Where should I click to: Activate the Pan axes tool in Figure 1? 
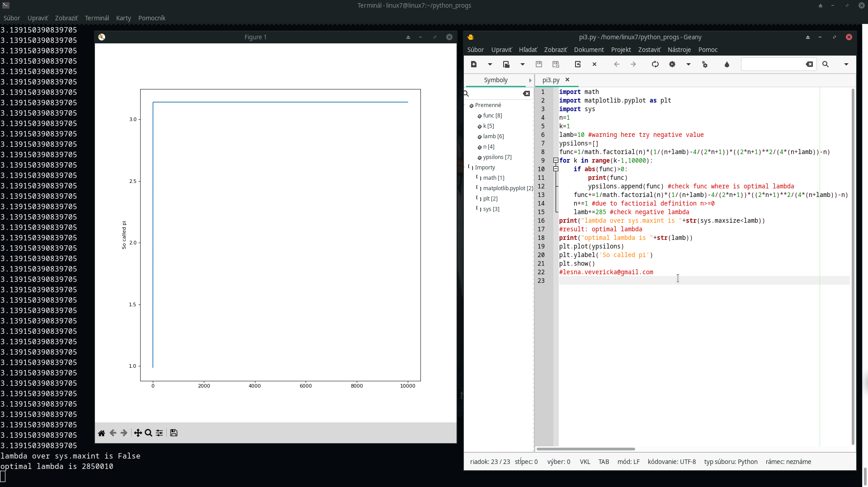tap(138, 433)
